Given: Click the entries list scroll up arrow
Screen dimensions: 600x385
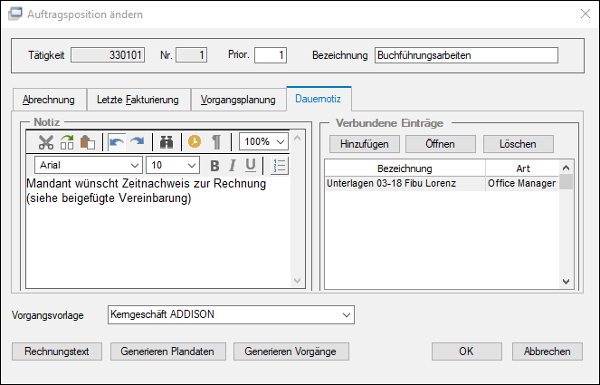Looking at the screenshot, I should click(566, 168).
